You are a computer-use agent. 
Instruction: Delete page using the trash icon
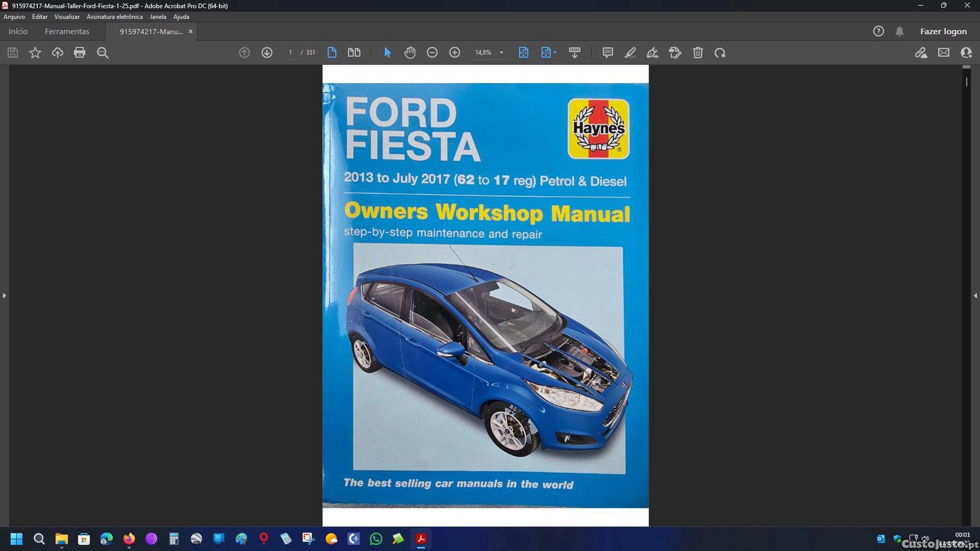pyautogui.click(x=698, y=53)
